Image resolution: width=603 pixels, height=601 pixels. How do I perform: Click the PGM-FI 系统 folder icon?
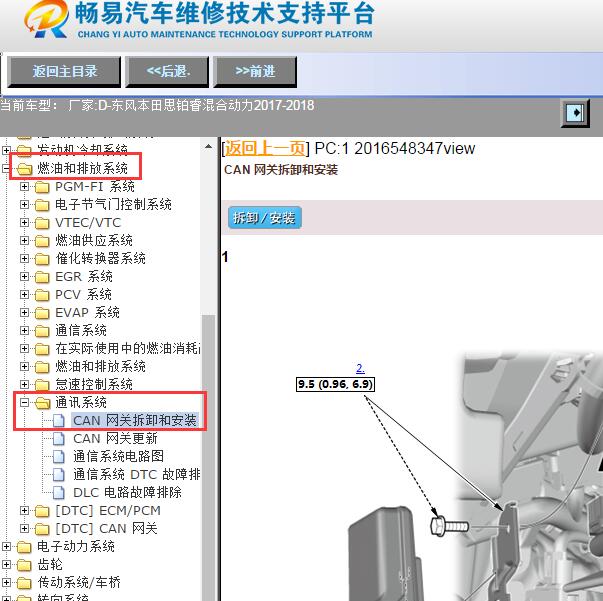(42, 187)
